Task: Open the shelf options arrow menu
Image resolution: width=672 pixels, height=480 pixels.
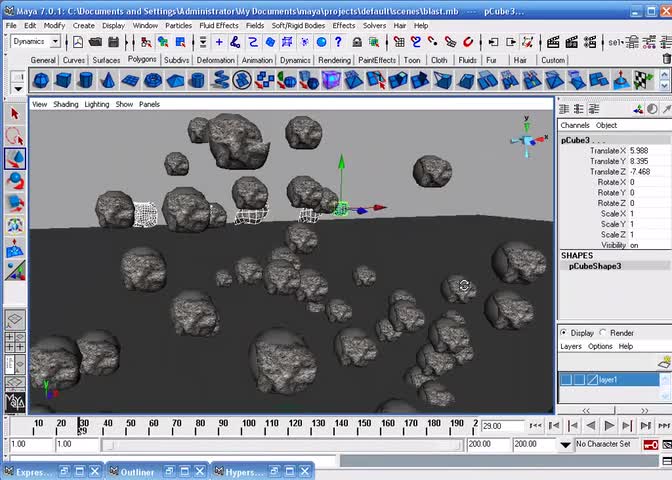Action: click(18, 89)
